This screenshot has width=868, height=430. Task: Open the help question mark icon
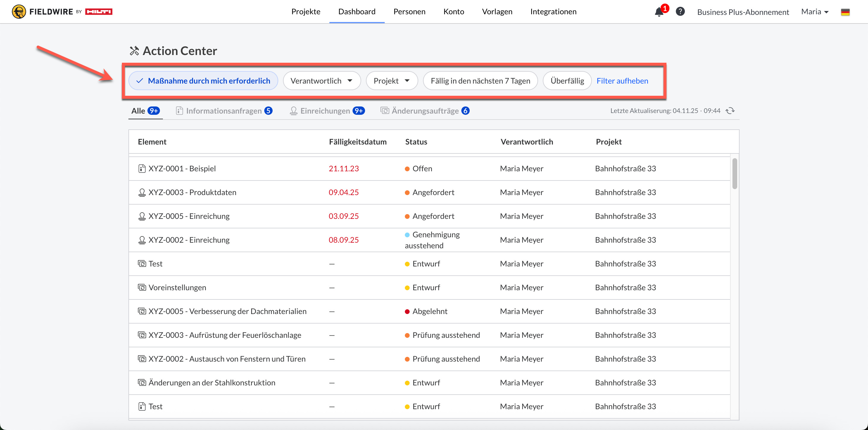click(x=680, y=12)
